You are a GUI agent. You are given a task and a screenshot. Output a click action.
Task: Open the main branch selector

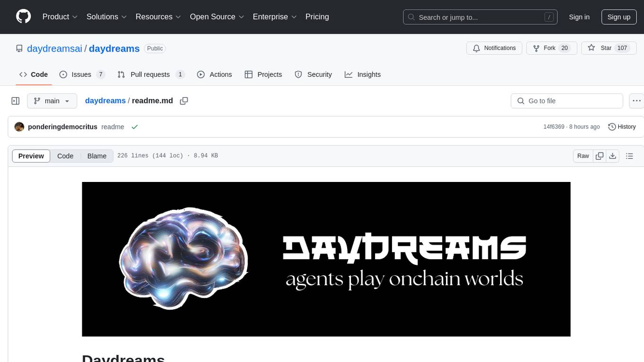click(x=52, y=101)
